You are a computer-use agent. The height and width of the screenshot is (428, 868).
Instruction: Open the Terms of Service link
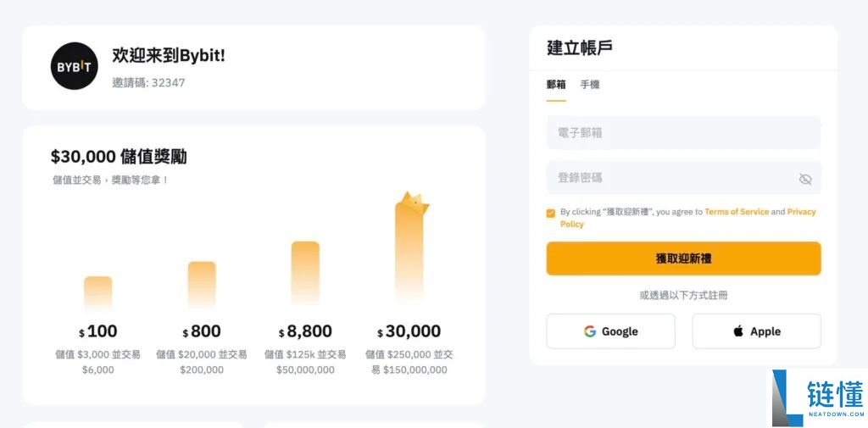coord(737,212)
